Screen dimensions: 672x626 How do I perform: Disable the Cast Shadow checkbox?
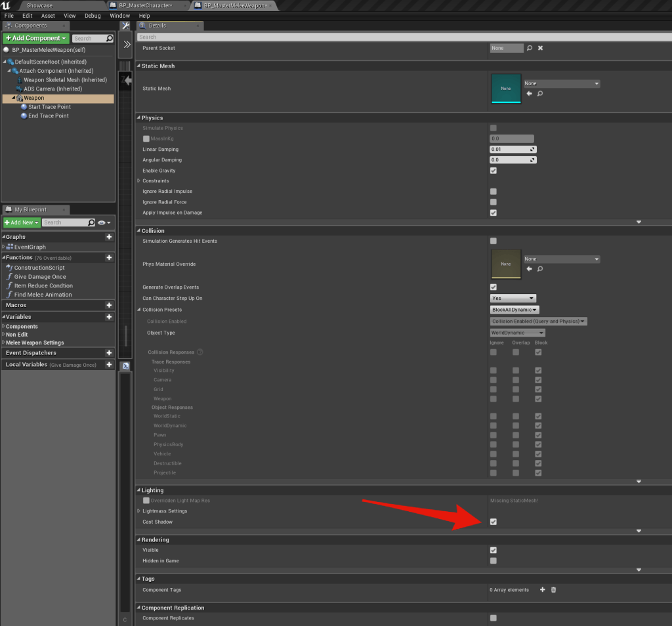pos(493,522)
